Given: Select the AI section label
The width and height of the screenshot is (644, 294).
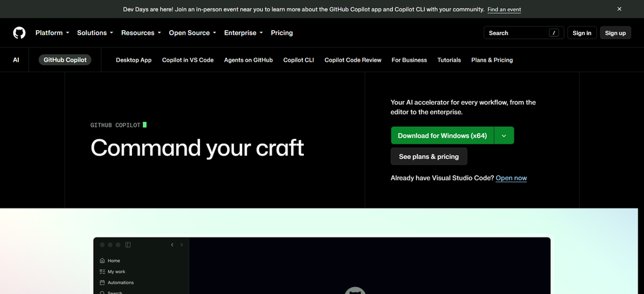Looking at the screenshot, I should pos(16,60).
